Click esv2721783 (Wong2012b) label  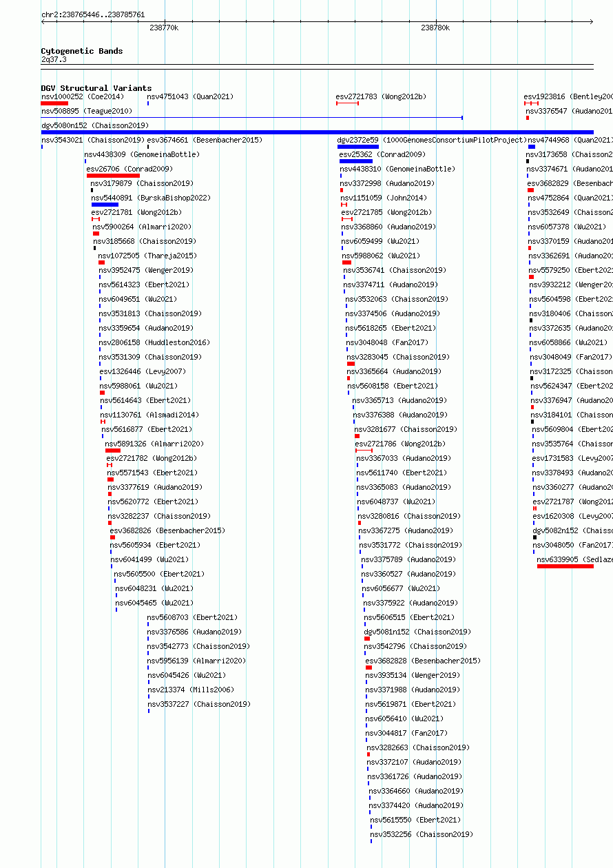click(382, 97)
